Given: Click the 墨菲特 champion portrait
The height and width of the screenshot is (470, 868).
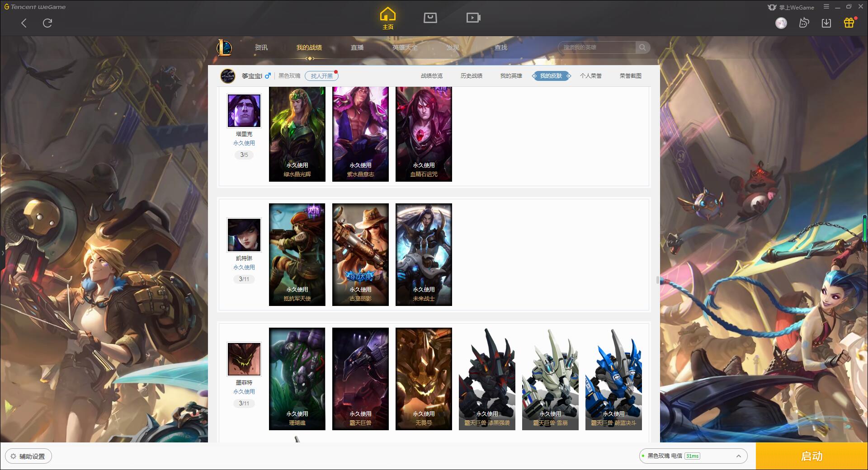Looking at the screenshot, I should [x=244, y=359].
